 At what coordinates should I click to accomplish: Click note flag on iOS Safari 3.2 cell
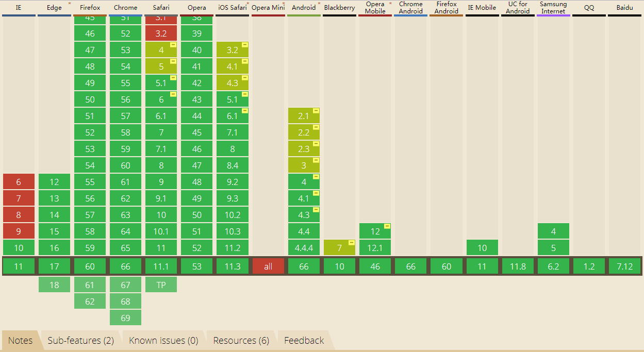245,45
